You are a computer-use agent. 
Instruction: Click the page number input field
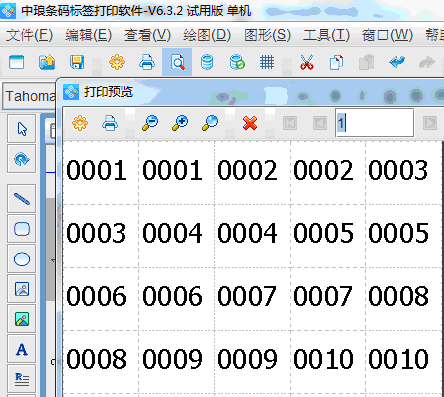pyautogui.click(x=374, y=123)
